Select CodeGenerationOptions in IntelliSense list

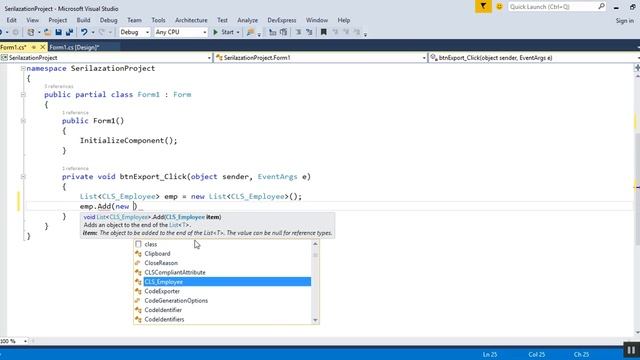222,300
